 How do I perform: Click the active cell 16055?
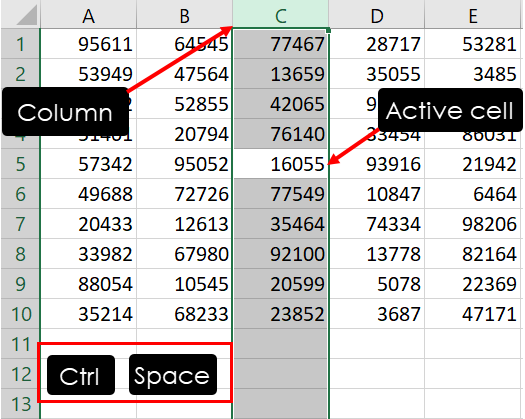point(281,164)
